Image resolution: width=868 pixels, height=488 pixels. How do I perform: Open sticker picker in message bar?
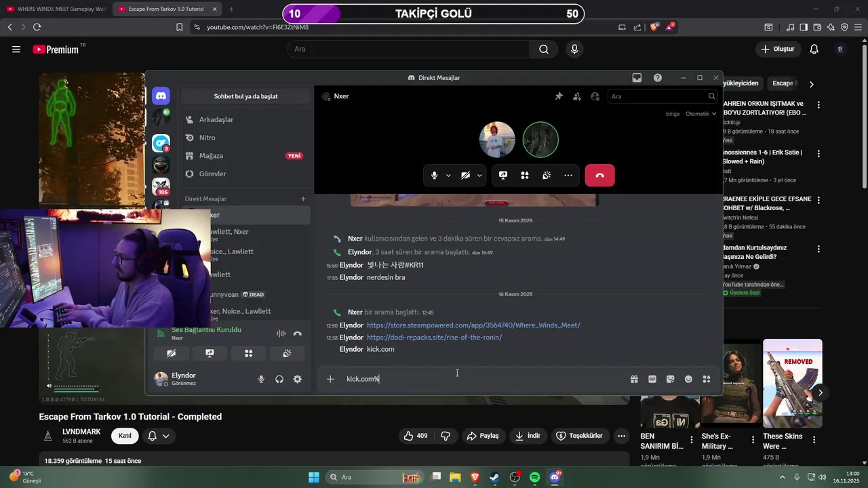click(671, 380)
